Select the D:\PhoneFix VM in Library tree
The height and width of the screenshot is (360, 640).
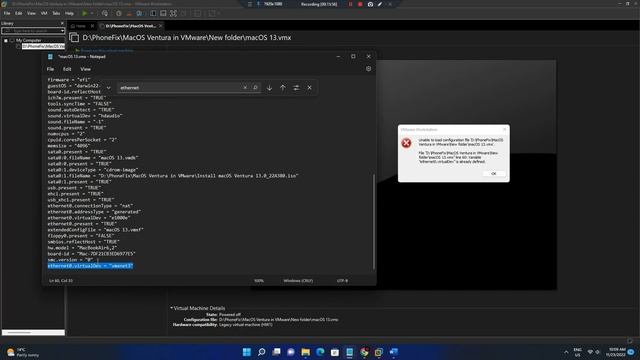pos(43,46)
